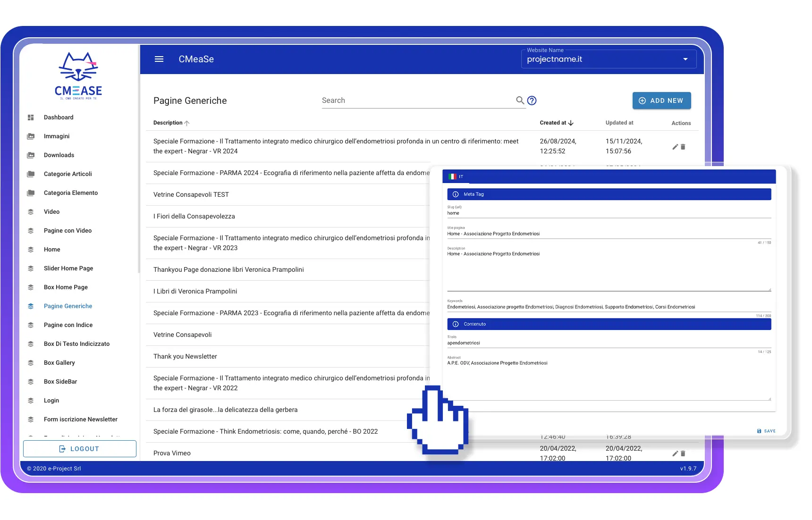Select Pagine Generiche in sidebar
812x520 pixels.
(x=68, y=306)
